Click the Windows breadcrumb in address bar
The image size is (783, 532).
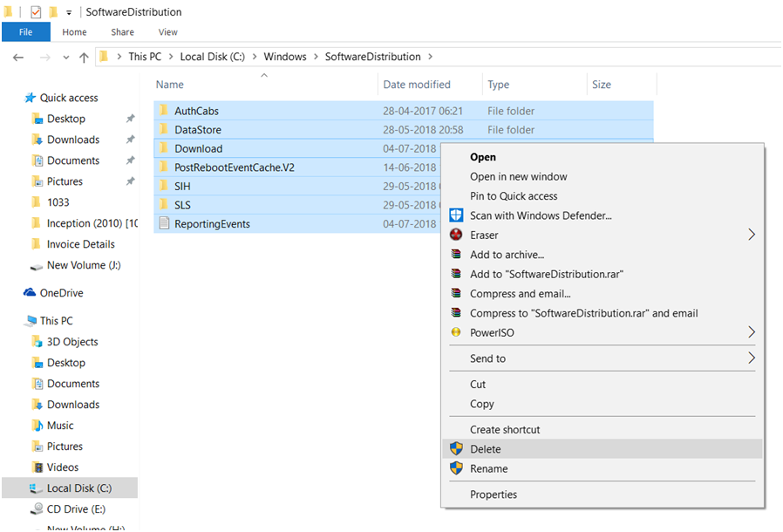click(x=285, y=57)
